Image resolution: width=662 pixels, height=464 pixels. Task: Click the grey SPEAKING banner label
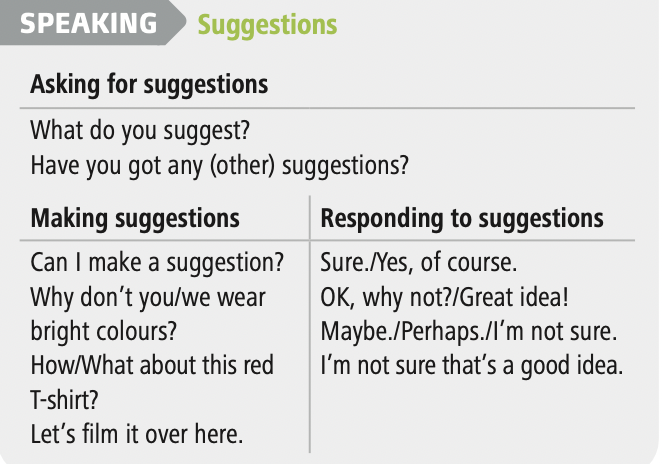(x=88, y=24)
